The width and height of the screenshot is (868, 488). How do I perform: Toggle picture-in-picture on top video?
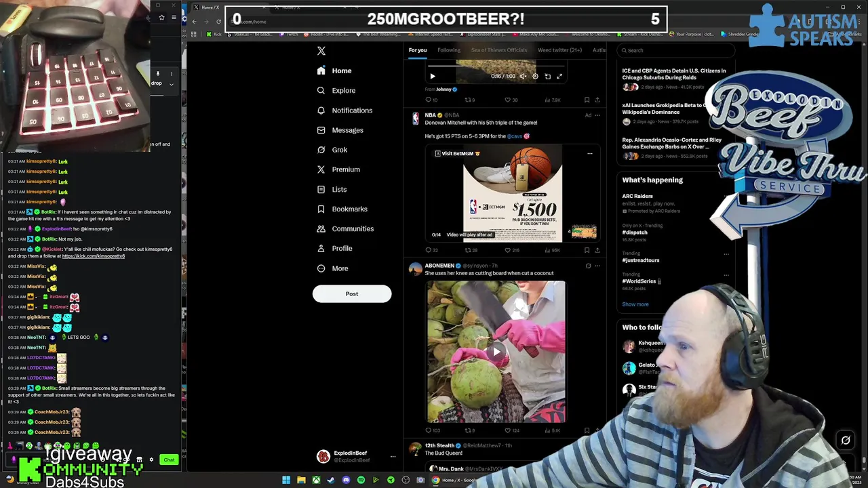pyautogui.click(x=547, y=77)
